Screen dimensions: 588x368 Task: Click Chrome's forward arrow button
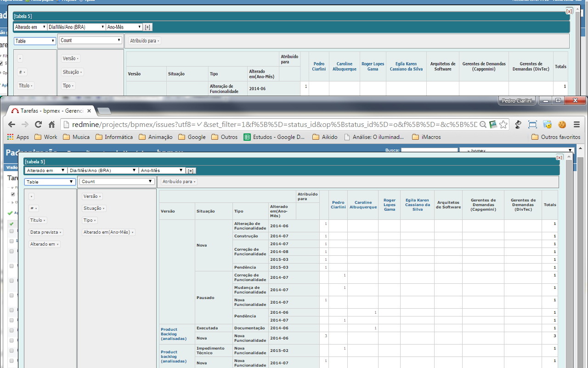(x=25, y=124)
